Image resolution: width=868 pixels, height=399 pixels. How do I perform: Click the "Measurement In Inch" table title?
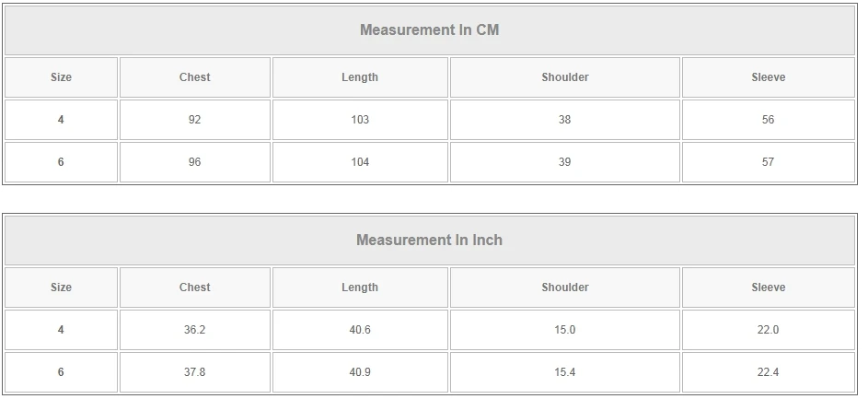pyautogui.click(x=429, y=240)
